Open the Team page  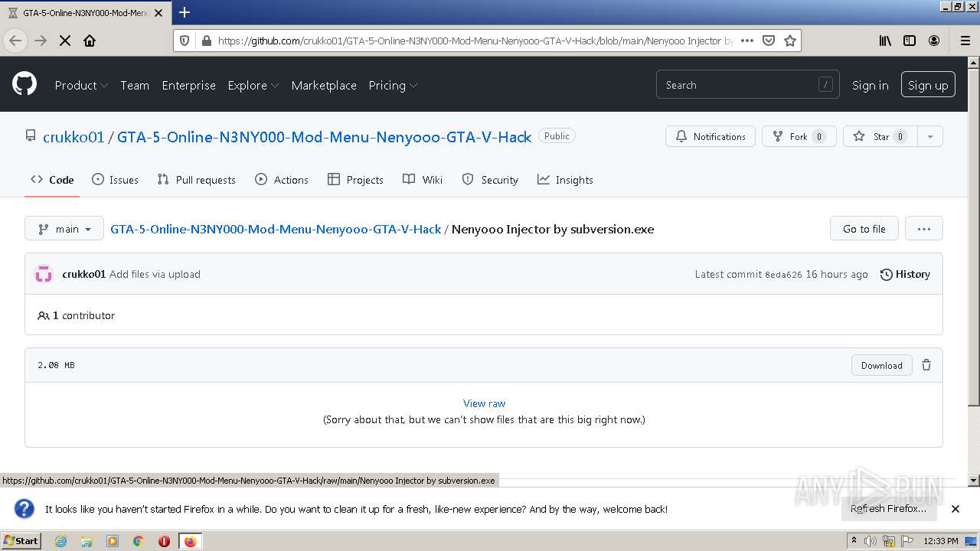pos(135,85)
